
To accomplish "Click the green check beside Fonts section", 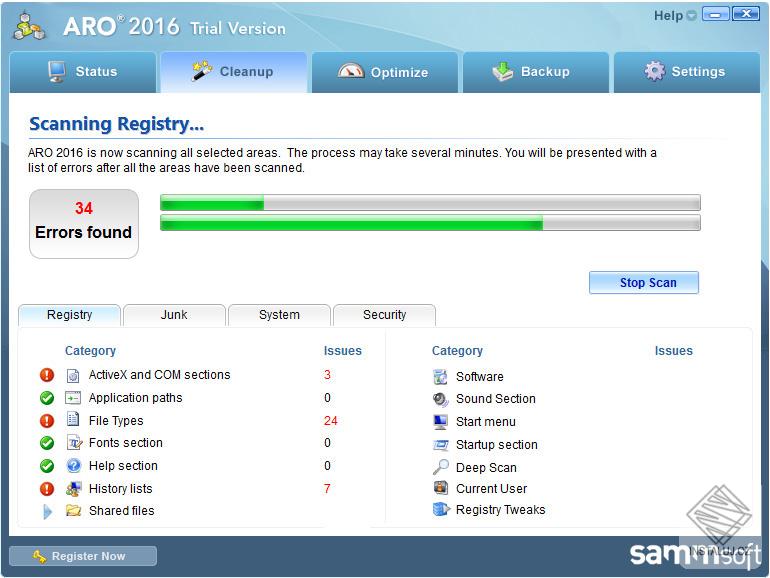I will (47, 443).
